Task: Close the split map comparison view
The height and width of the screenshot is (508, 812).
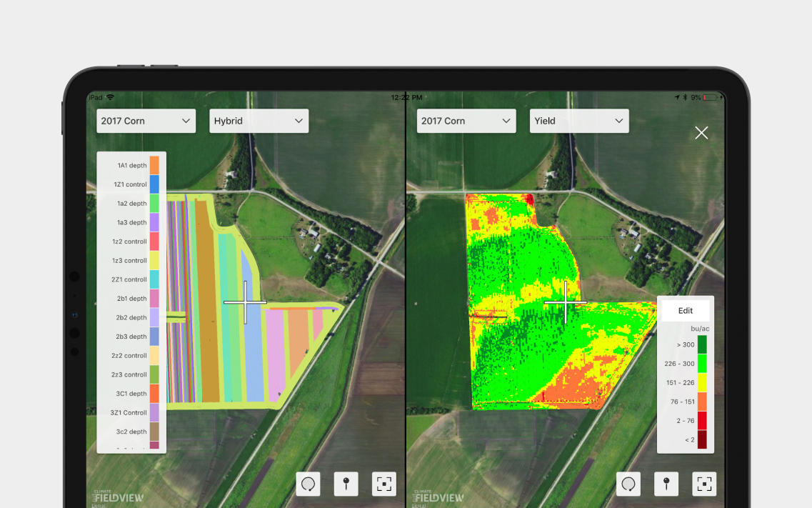Action: [701, 133]
